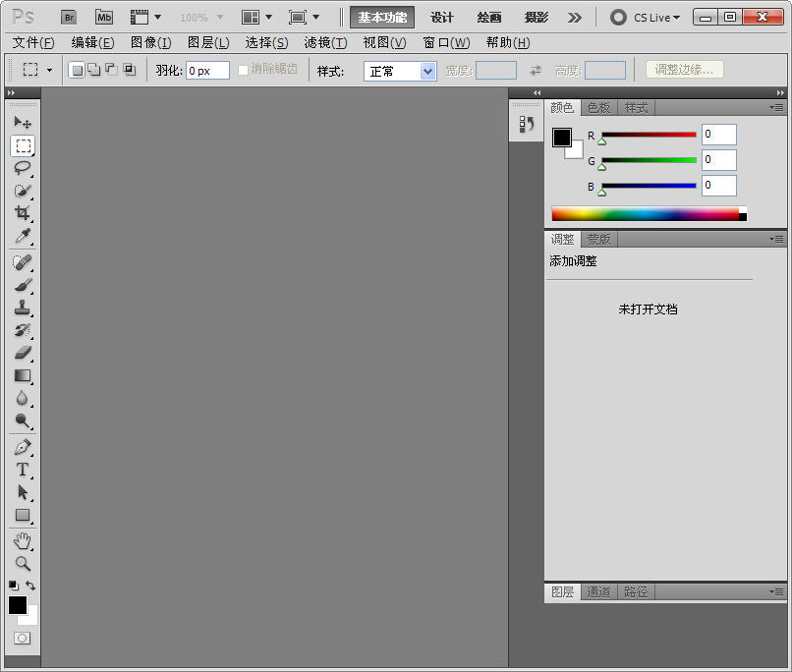
Task: Launch Adobe Bridge with Br icon
Action: coord(69,17)
